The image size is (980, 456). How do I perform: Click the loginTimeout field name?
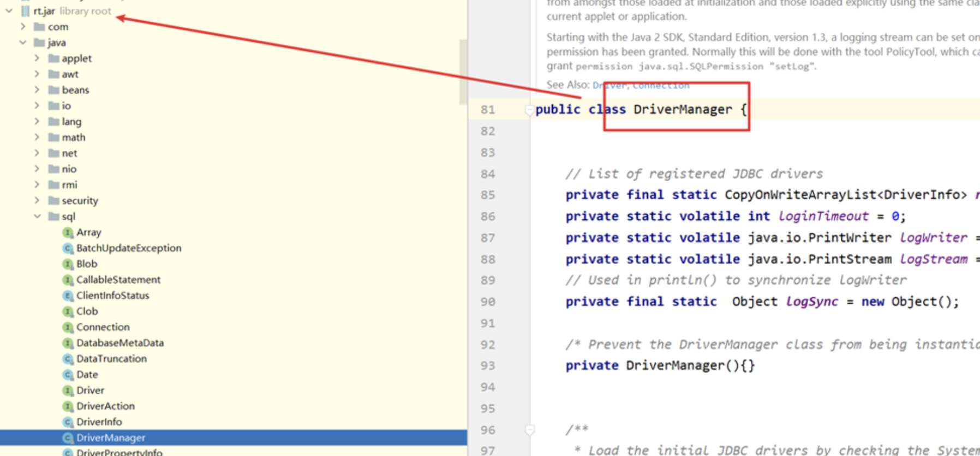(823, 217)
